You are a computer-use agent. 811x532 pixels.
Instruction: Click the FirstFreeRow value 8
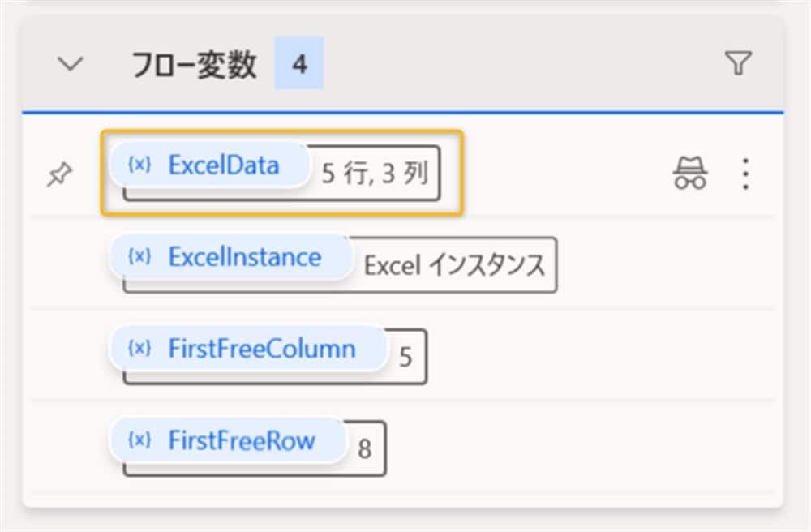coord(365,448)
